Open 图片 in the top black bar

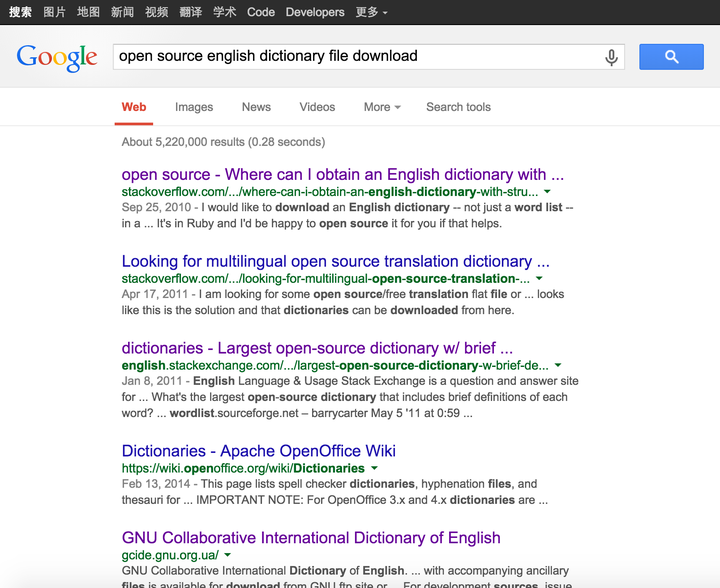54,12
